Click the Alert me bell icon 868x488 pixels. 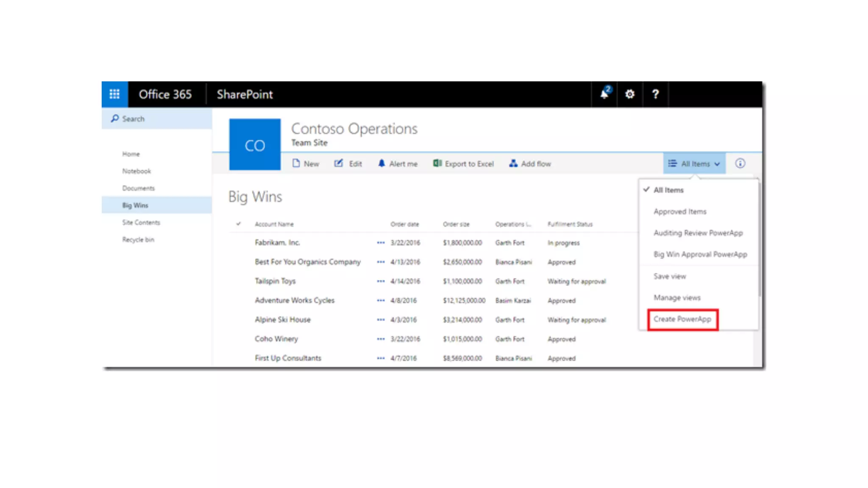(381, 164)
